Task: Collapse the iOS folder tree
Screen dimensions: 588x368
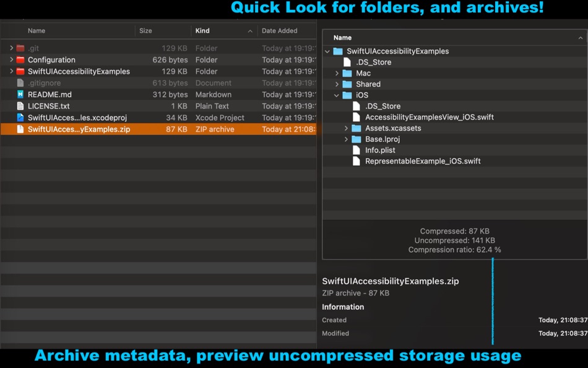Action: point(337,95)
